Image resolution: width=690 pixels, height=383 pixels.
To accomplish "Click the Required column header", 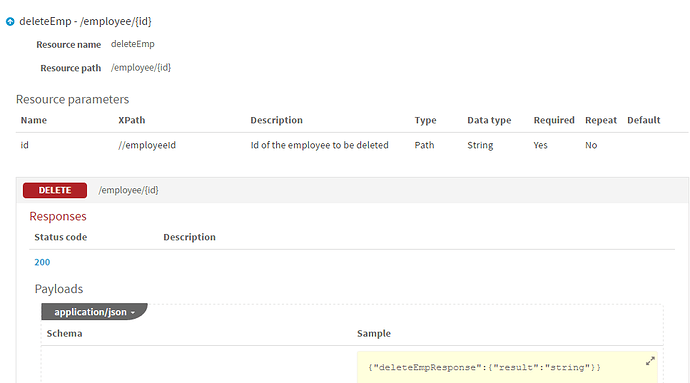I will tap(554, 120).
